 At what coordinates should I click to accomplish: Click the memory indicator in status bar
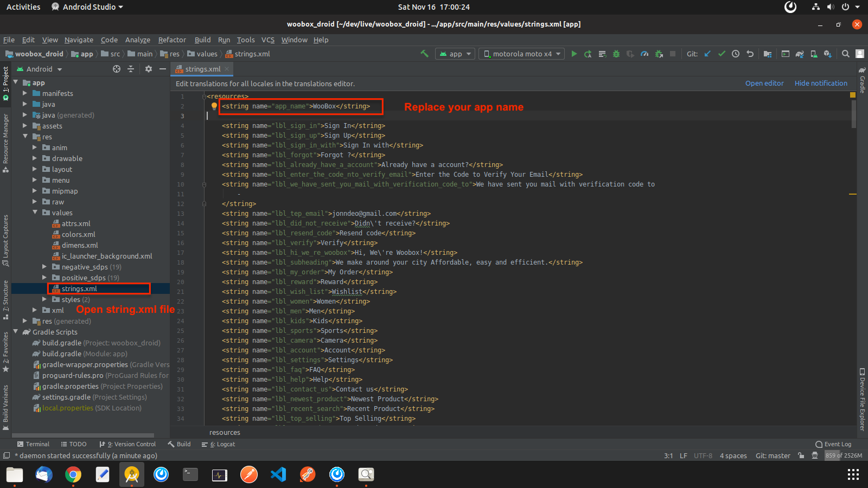pyautogui.click(x=844, y=455)
